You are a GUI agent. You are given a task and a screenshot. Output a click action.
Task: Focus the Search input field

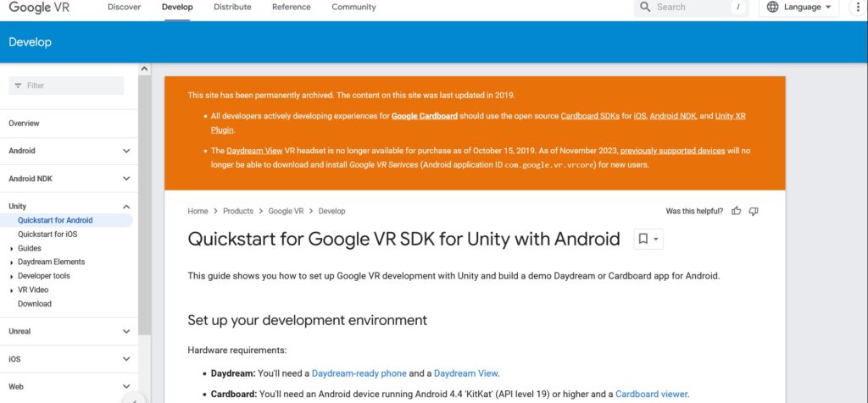click(x=692, y=7)
